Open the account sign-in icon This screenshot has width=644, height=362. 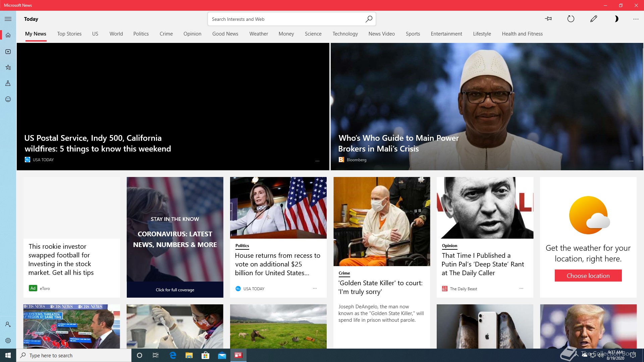[x=8, y=324]
